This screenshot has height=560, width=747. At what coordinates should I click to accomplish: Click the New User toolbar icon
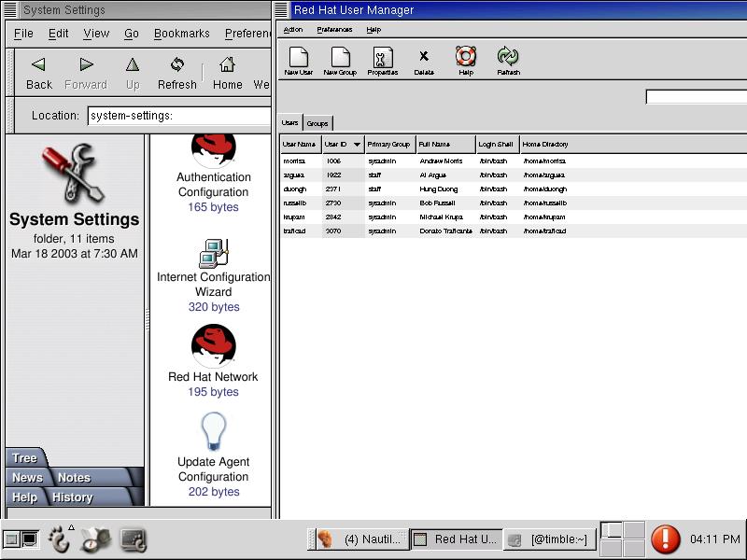(x=299, y=60)
